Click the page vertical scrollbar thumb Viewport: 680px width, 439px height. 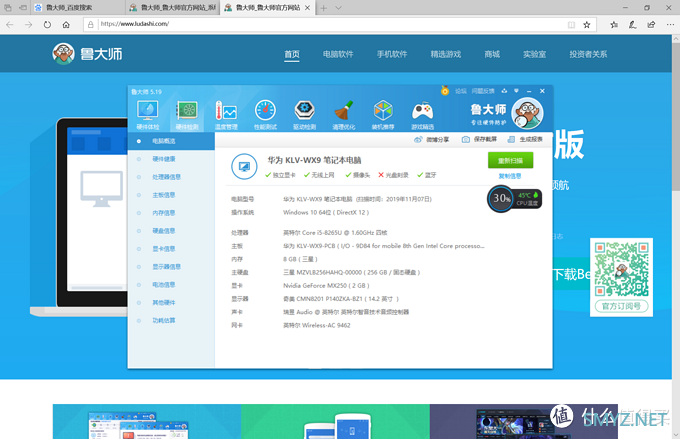(x=676, y=116)
